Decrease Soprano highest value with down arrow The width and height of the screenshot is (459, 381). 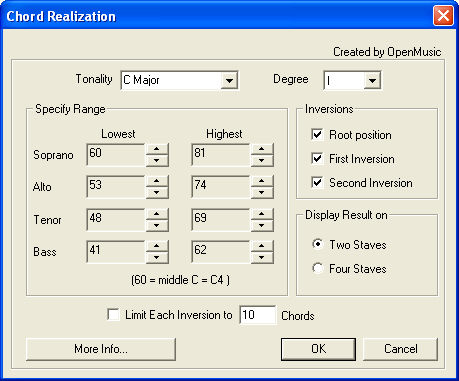(262, 160)
